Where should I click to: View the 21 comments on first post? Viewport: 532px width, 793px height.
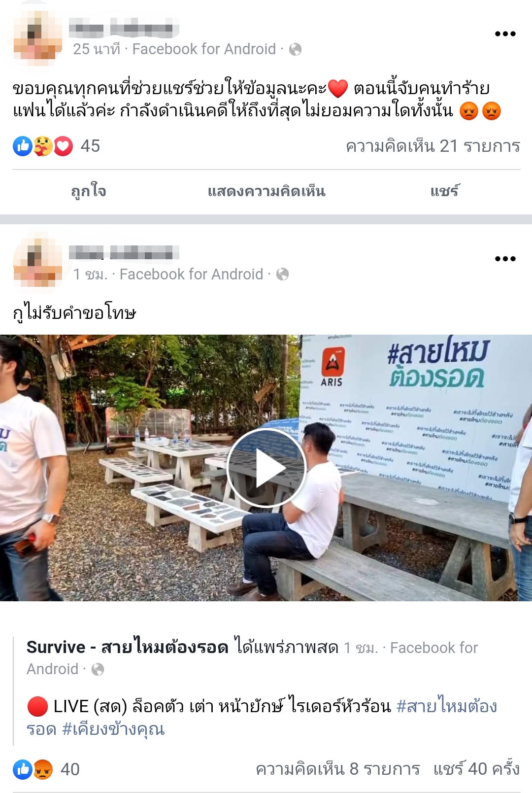click(x=433, y=146)
